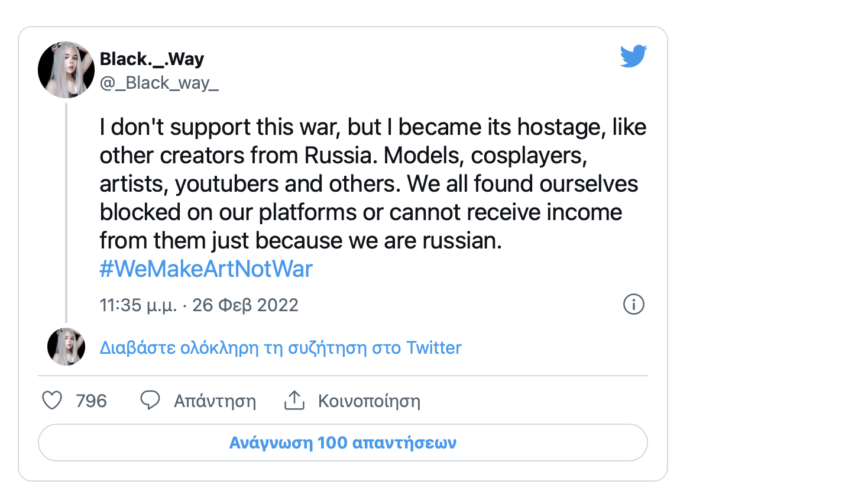This screenshot has height=497, width=868.
Task: Click the vertical thread line under the avatar
Action: click(x=66, y=213)
